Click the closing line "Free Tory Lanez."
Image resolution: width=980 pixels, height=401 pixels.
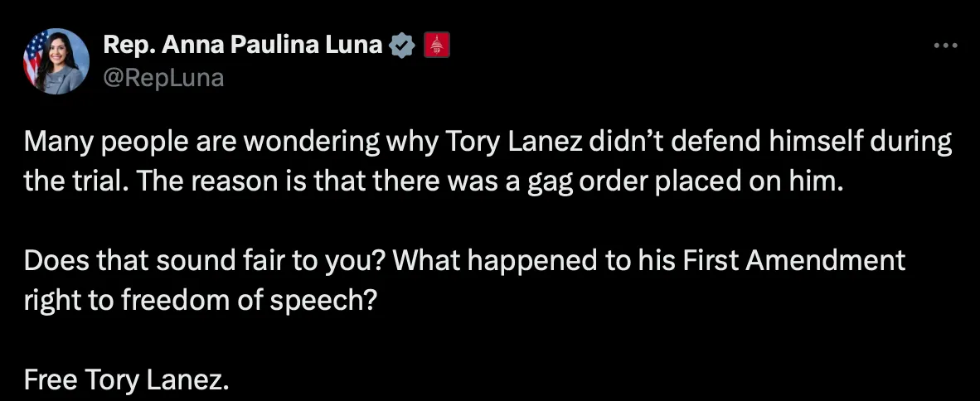coord(126,379)
